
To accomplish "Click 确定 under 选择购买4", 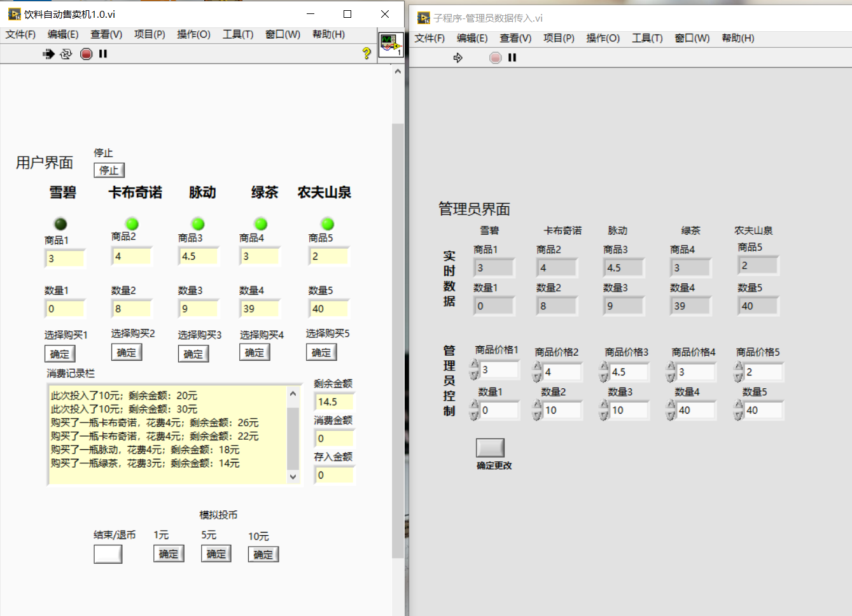I will tap(255, 353).
